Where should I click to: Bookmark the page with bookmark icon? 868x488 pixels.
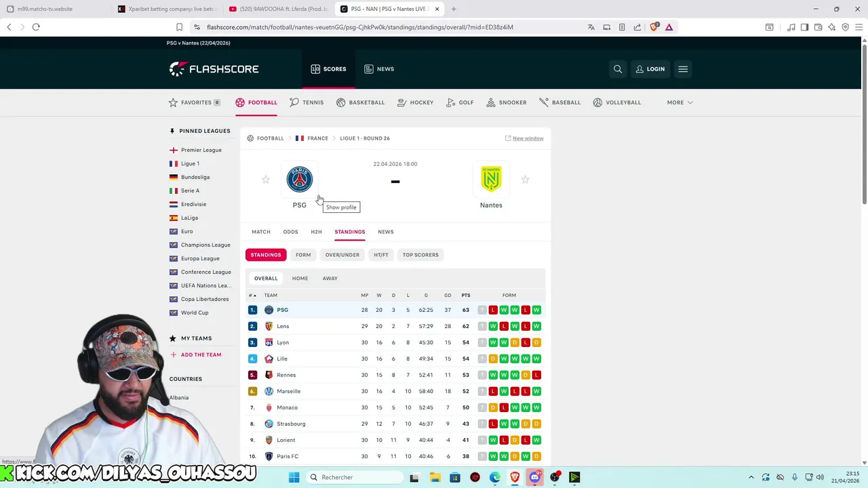click(x=179, y=27)
